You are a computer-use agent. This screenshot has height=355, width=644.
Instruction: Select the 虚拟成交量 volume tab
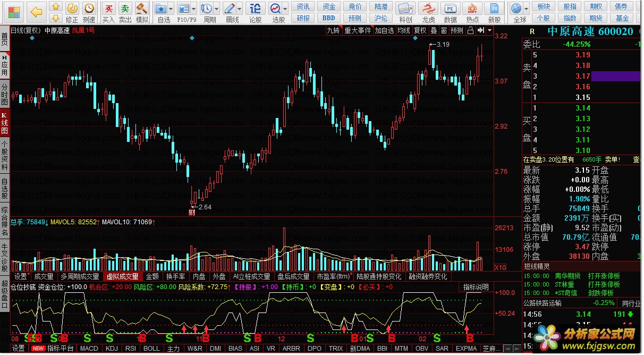point(122,276)
